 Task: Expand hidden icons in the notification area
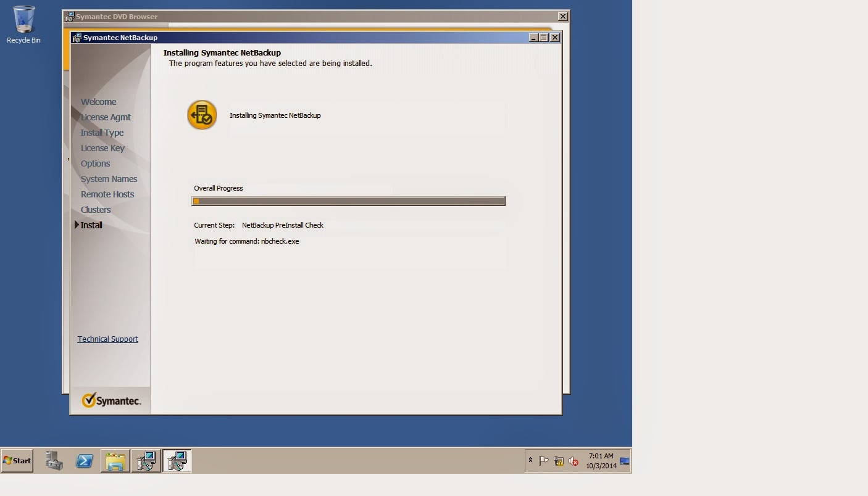pos(530,460)
